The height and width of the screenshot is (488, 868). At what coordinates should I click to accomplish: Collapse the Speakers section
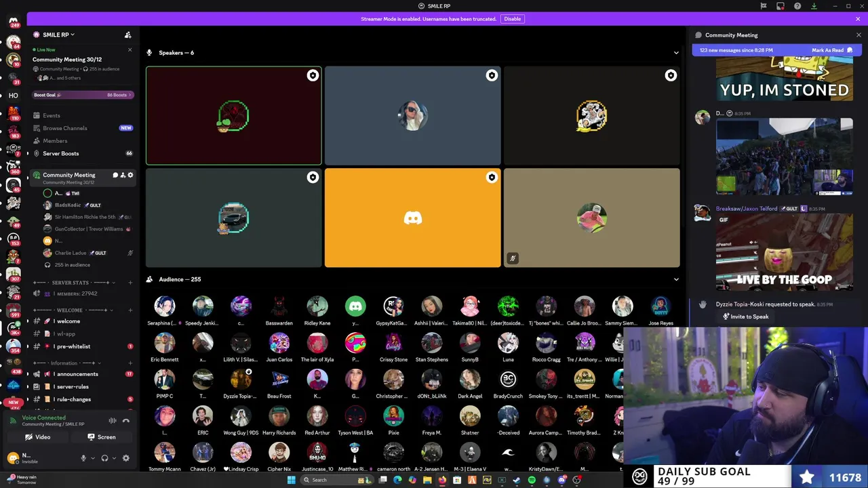[x=675, y=53]
